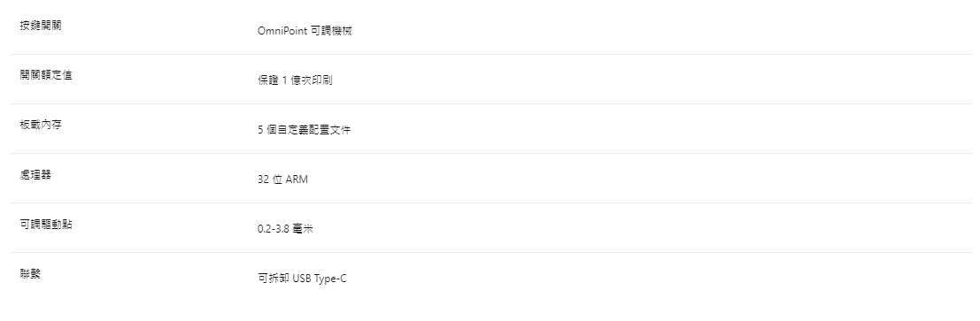
Task: Click the 億次印刷 text in rating row
Action: [x=312, y=80]
